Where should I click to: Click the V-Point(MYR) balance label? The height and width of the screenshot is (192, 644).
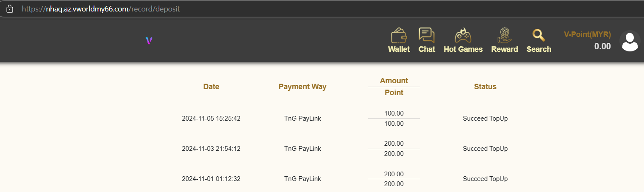[x=587, y=34]
